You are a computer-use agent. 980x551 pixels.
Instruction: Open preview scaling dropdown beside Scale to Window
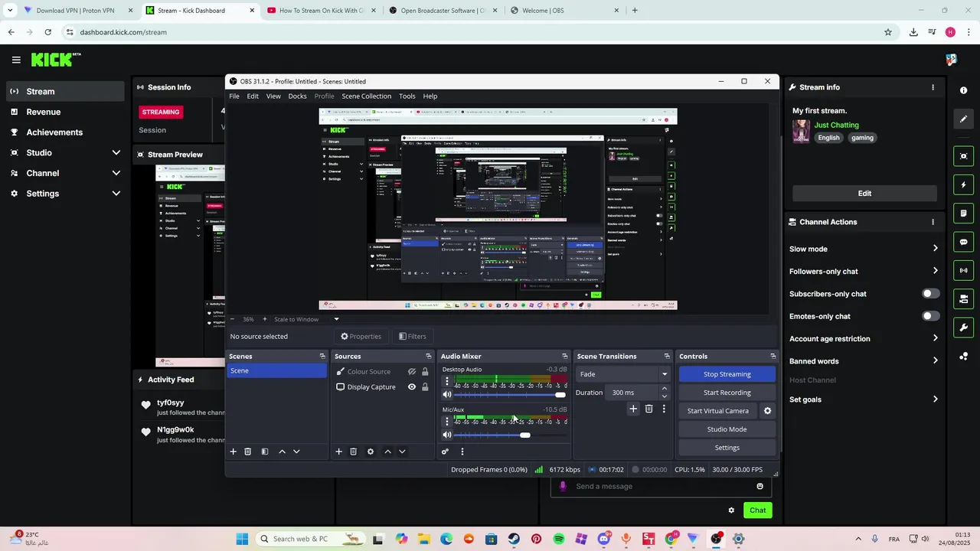pos(336,319)
